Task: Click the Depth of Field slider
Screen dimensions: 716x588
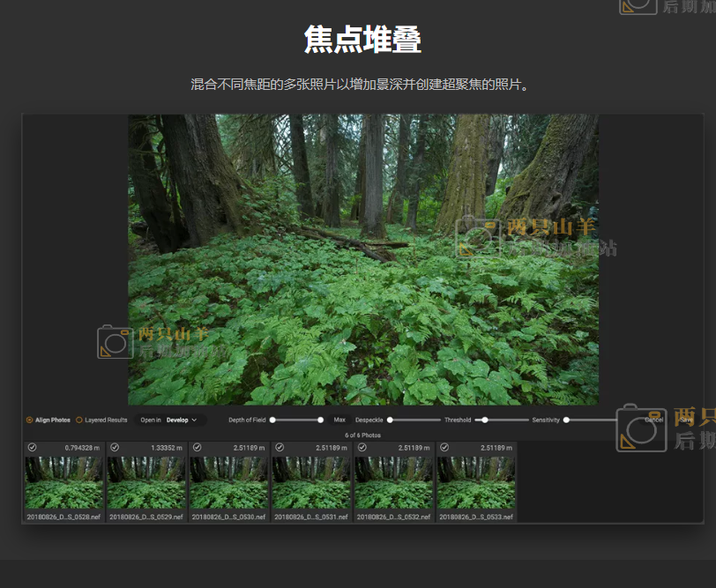Action: 296,420
